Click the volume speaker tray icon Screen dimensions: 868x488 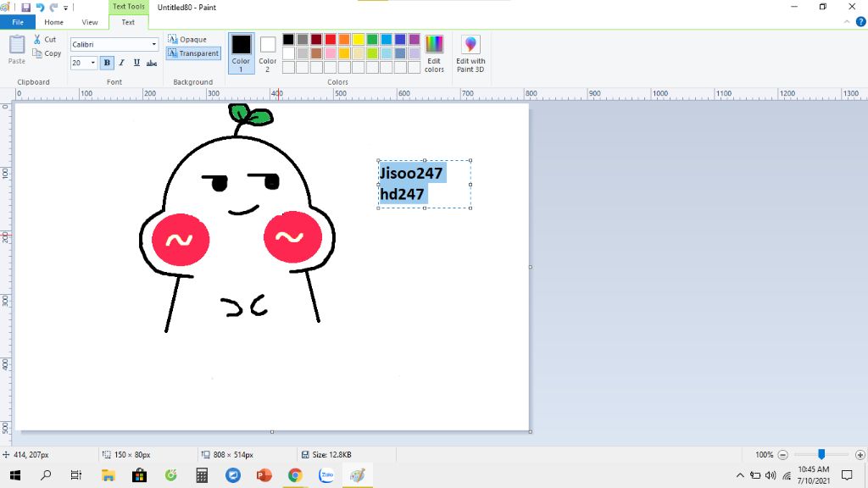(771, 475)
